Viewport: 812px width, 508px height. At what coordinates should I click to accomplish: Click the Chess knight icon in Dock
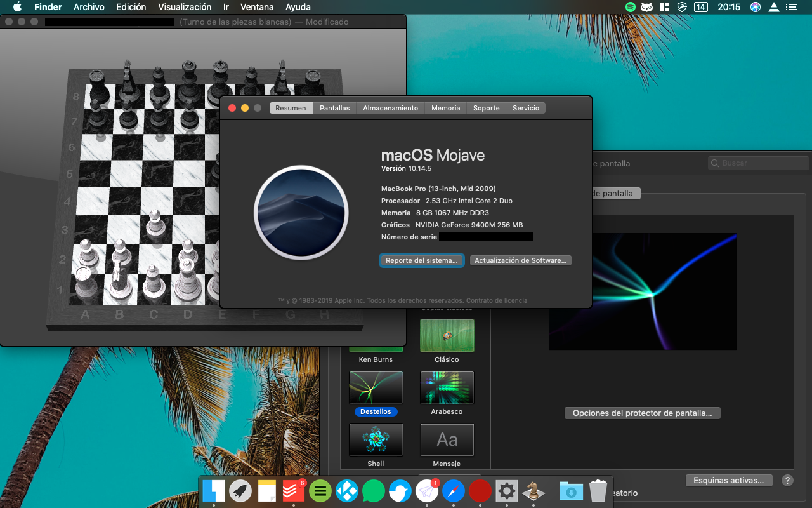[533, 490]
